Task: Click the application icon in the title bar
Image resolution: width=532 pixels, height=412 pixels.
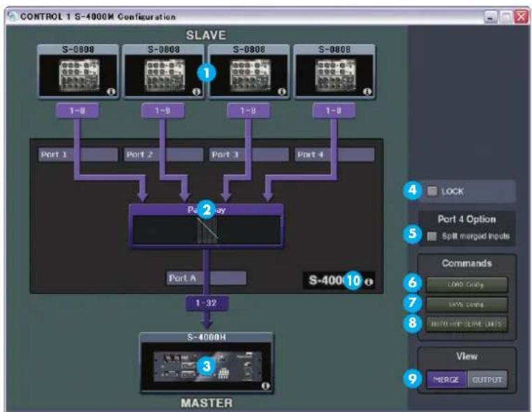Action: point(13,16)
